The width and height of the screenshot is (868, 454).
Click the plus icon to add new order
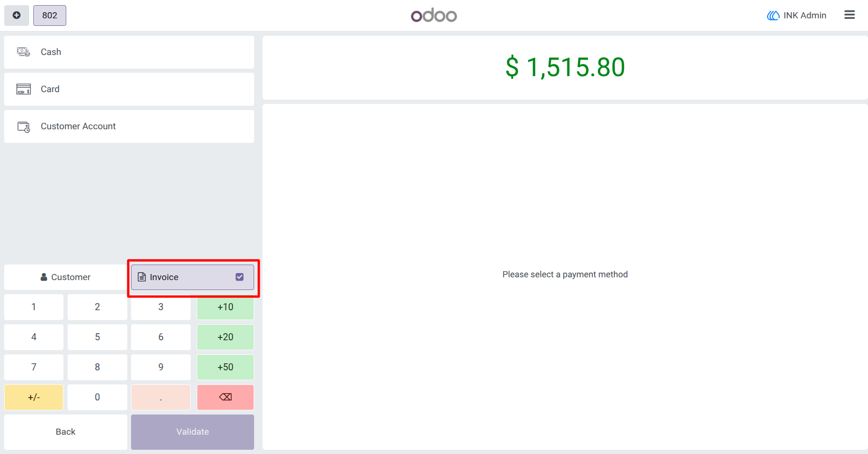point(16,16)
